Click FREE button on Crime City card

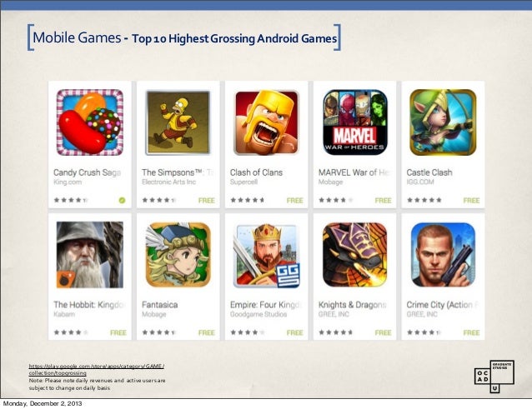(471, 332)
